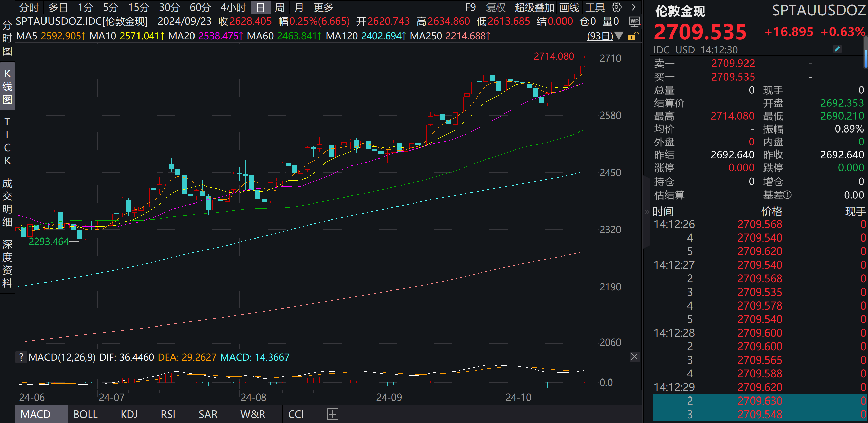Click the WP monitor icon
This screenshot has width=868, height=423.
(x=634, y=22)
